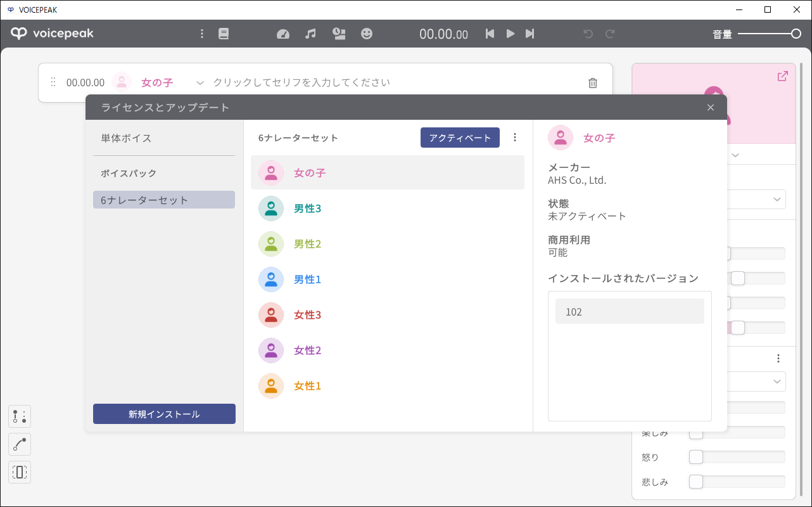Click the 女の子 avatar in script line

pos(122,82)
